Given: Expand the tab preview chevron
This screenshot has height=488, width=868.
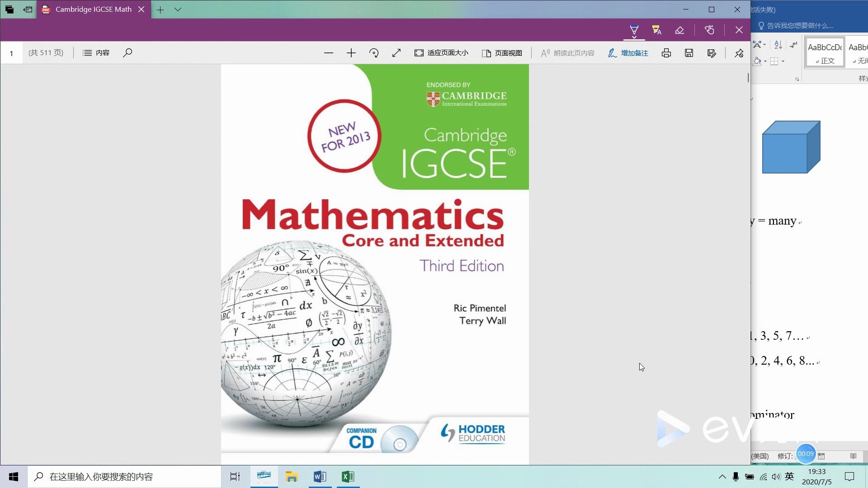Looking at the screenshot, I should (x=178, y=9).
